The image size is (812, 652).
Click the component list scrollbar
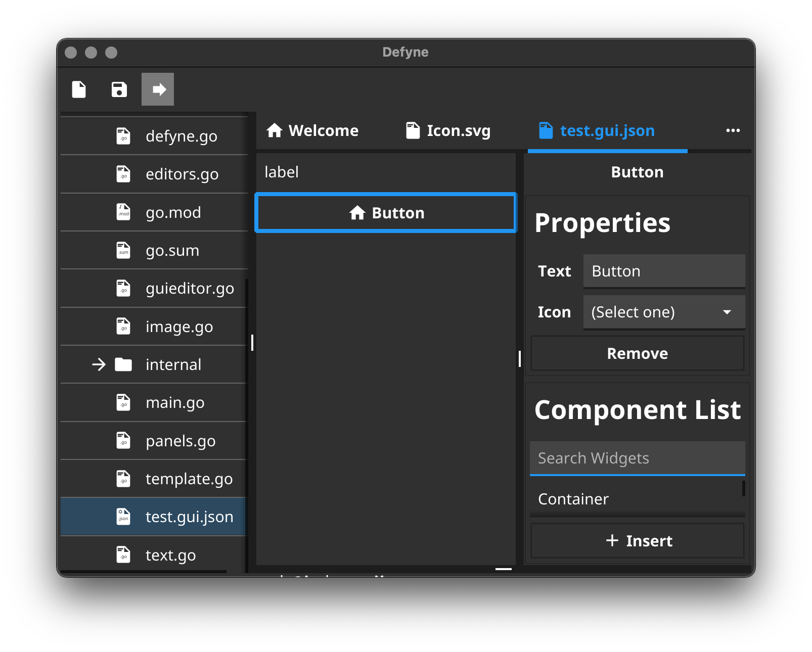pyautogui.click(x=743, y=489)
